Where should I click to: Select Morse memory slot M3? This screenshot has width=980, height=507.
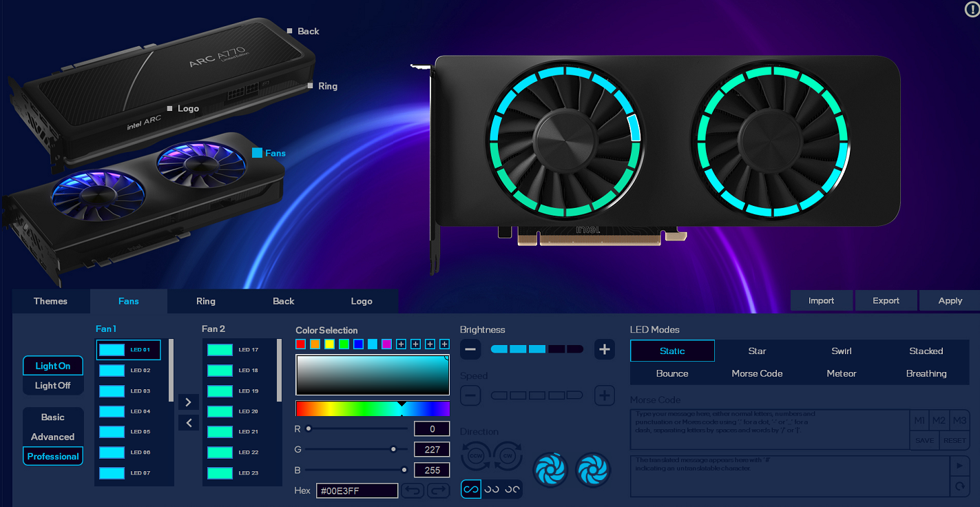(959, 421)
